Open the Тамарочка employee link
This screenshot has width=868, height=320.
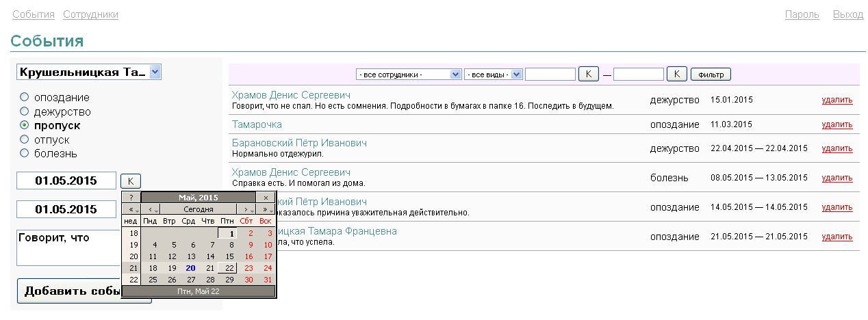(257, 124)
